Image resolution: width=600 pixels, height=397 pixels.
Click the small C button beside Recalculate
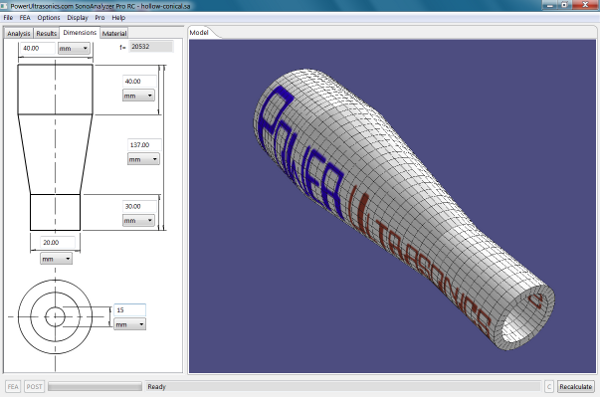(549, 386)
